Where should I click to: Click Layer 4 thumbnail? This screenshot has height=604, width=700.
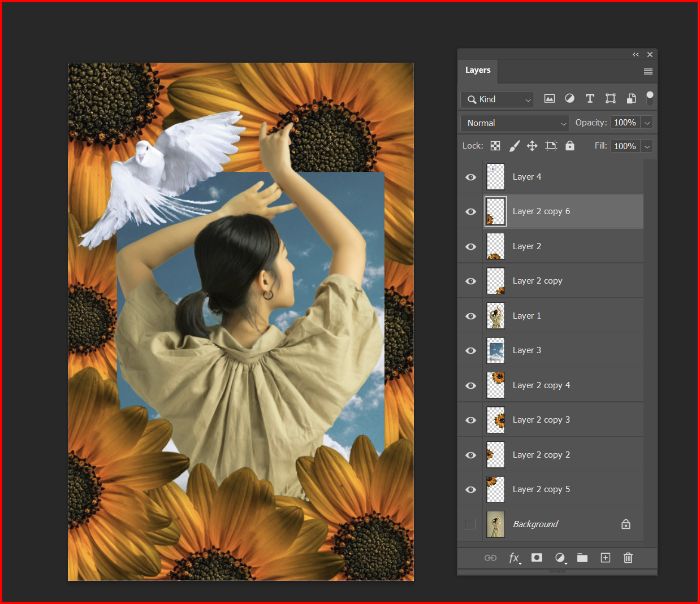496,177
